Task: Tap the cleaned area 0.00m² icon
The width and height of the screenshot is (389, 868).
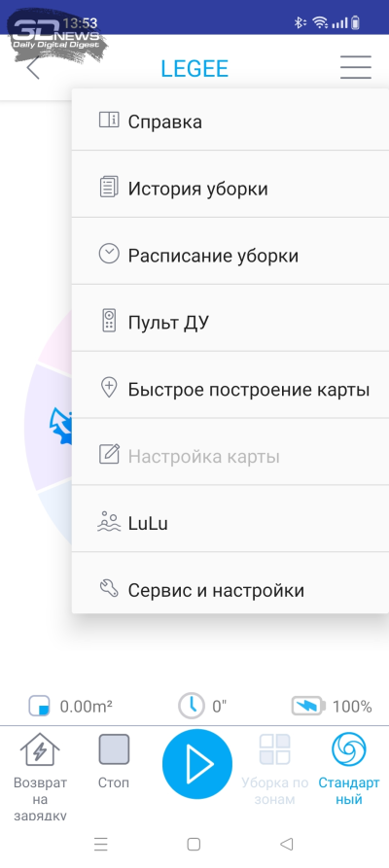Action: (39, 707)
